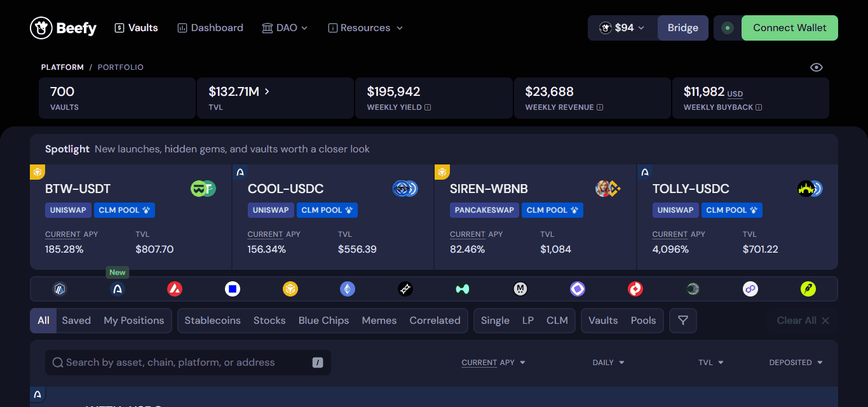
Task: Open the Dashboard navigation item
Action: click(210, 28)
